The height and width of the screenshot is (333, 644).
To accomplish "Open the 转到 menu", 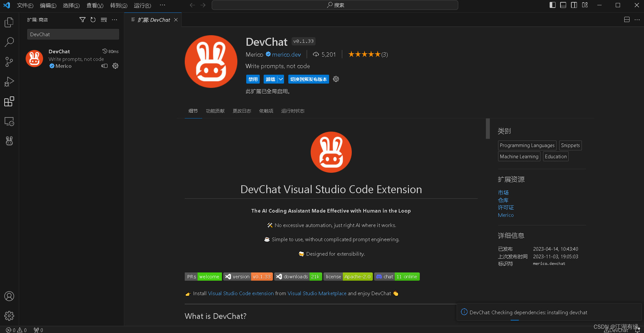I will 119,5.
